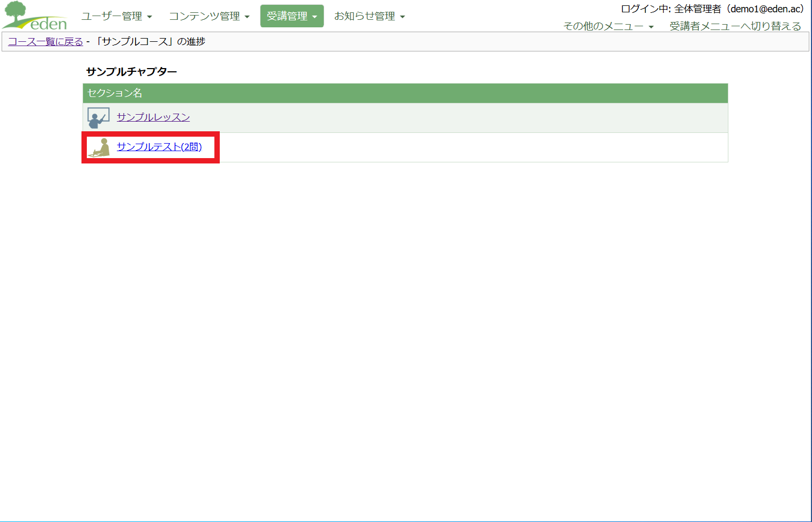The image size is (812, 522).
Task: Click the セクション名 column header
Action: point(405,93)
